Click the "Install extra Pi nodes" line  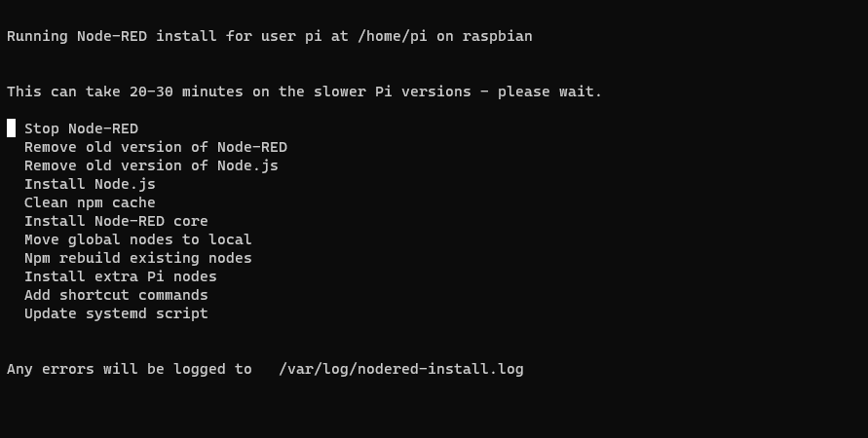(121, 276)
